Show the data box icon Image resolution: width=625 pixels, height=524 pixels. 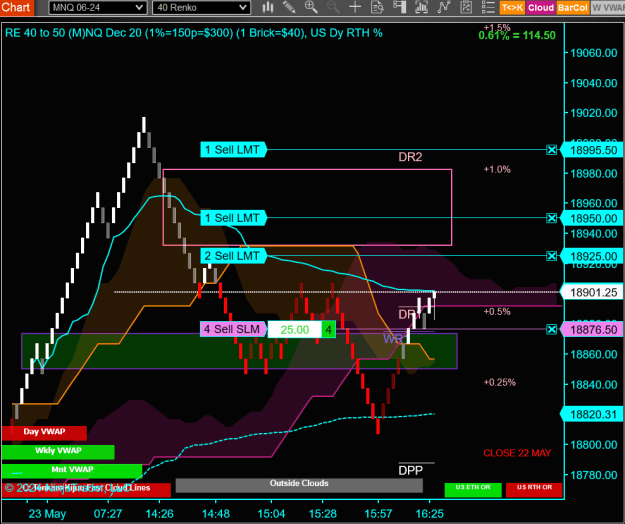point(377,7)
